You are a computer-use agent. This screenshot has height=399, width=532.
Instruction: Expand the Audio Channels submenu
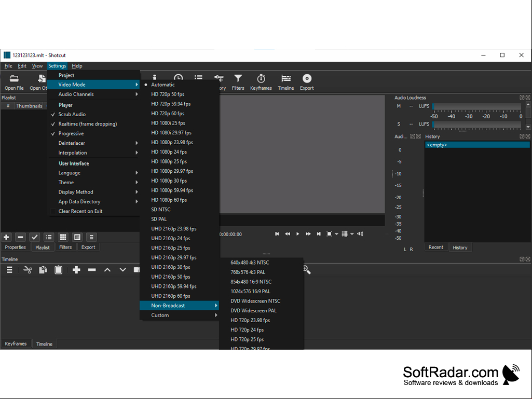(x=93, y=94)
